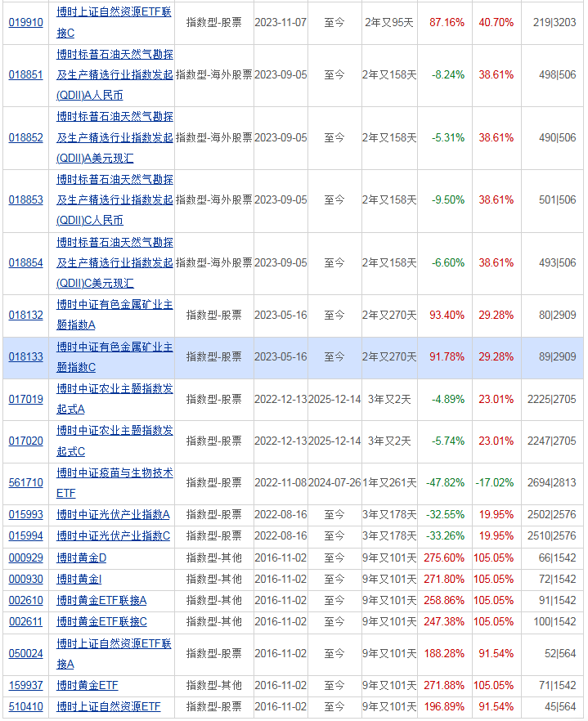The width and height of the screenshot is (588, 721).
Task: Open fund code 019910 link
Action: [26, 23]
